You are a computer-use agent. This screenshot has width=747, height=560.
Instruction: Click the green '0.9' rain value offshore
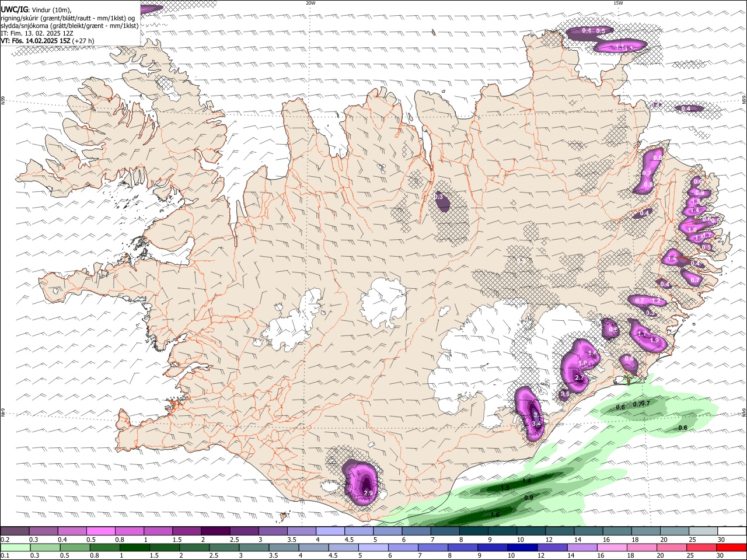[529, 498]
